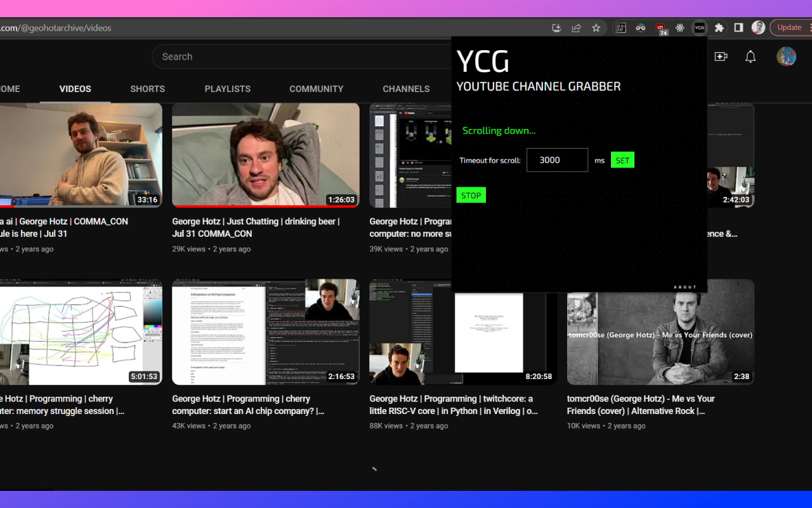
Task: Click the YouTube Create video icon
Action: coord(721,57)
